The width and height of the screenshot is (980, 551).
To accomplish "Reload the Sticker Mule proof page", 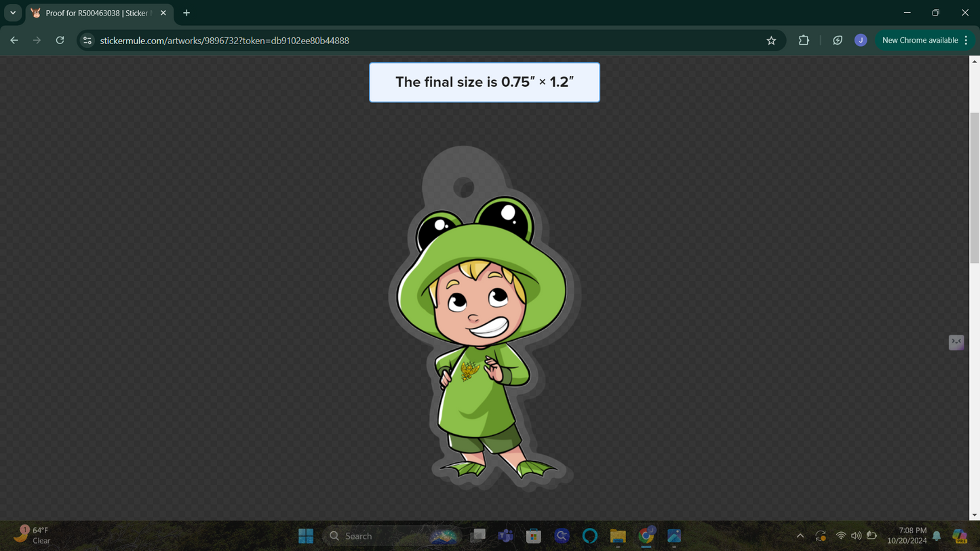I will click(60, 40).
